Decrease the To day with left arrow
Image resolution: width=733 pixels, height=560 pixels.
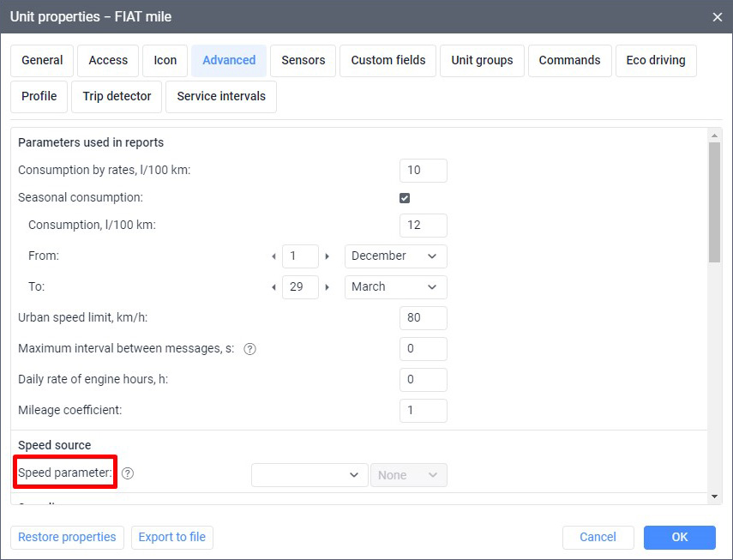(273, 287)
